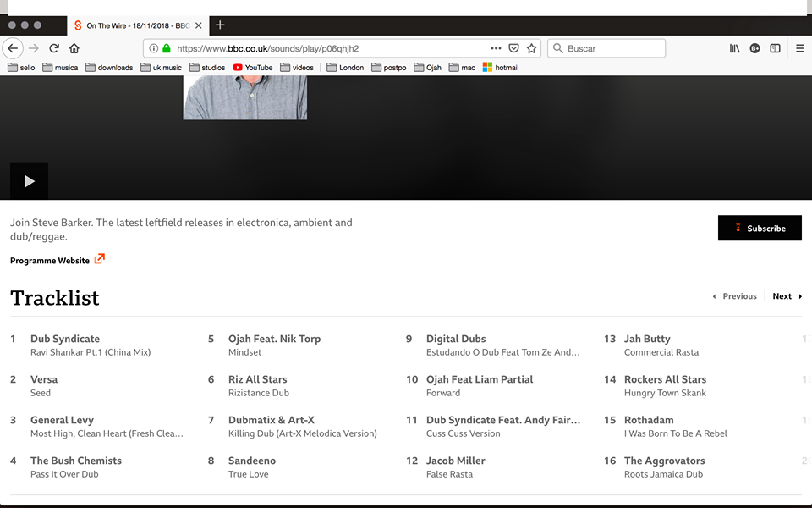Show site information for BBC page
This screenshot has height=508, width=812.
(154, 48)
